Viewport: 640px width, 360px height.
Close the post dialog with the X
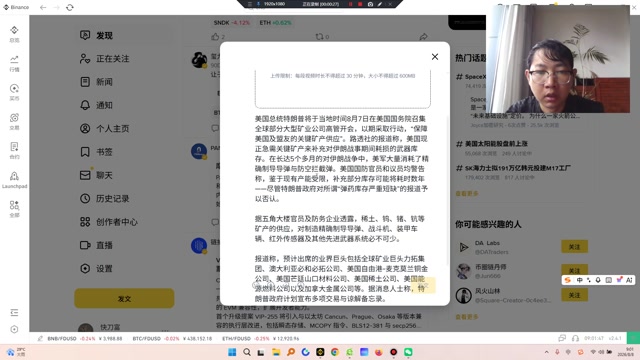coord(435,57)
